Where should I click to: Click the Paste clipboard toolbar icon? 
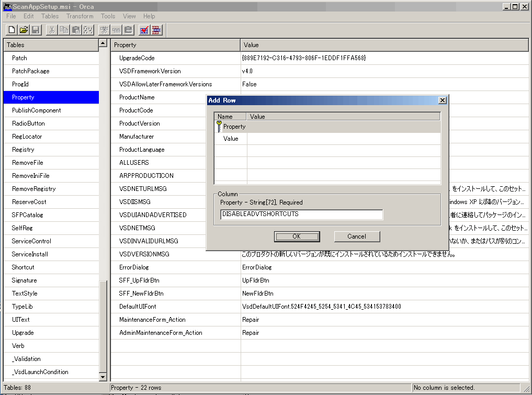click(76, 30)
